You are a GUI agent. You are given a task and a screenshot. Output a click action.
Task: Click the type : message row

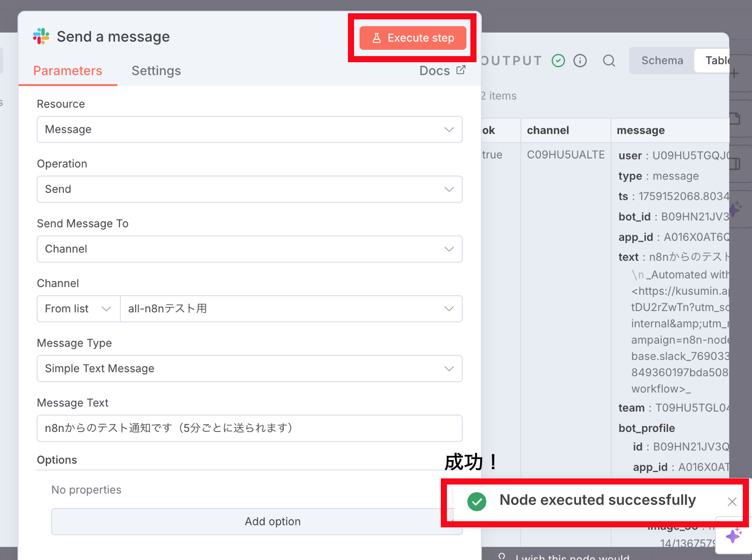[659, 176]
